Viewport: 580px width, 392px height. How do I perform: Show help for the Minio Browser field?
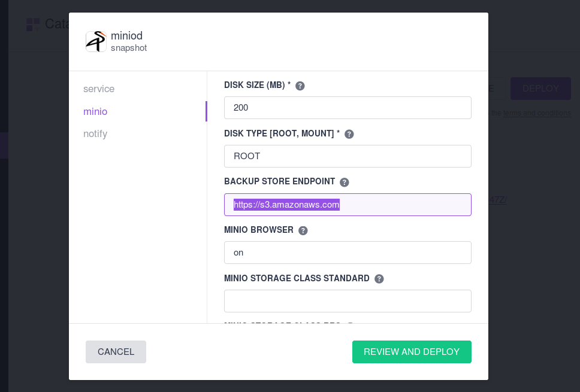[303, 230]
